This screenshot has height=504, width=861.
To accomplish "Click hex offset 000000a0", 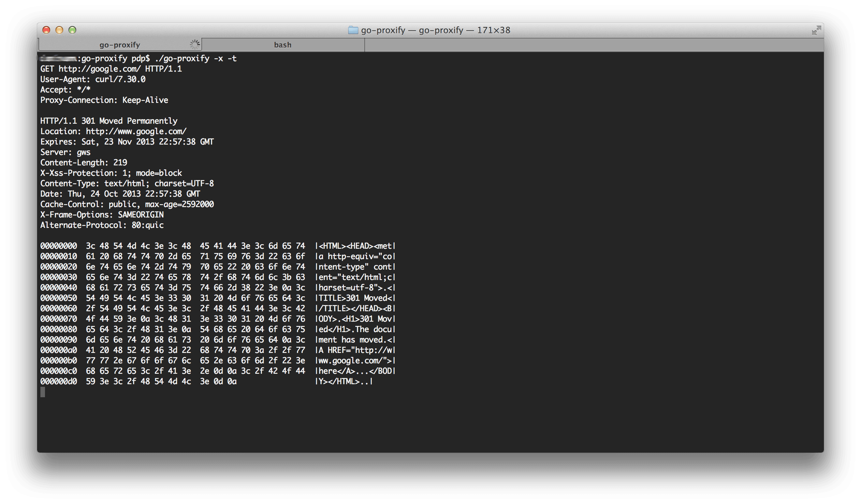I will pos(58,350).
